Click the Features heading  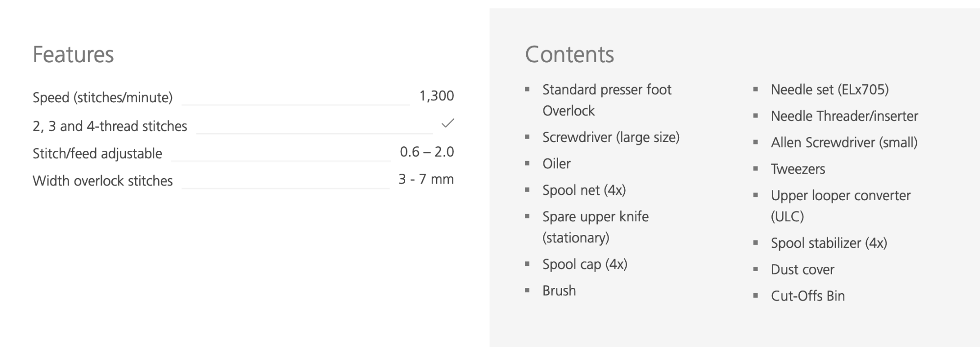tap(73, 54)
